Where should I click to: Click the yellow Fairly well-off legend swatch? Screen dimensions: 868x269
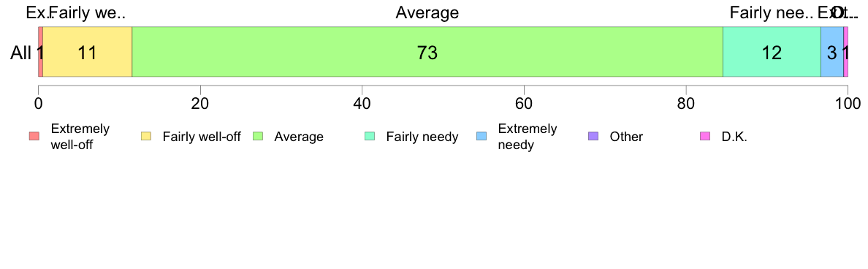(x=146, y=136)
